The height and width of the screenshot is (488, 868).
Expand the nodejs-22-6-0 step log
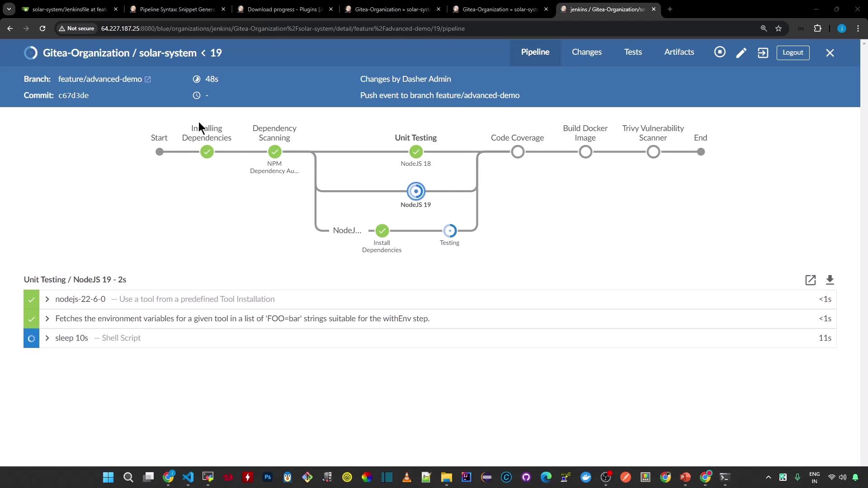[47, 299]
